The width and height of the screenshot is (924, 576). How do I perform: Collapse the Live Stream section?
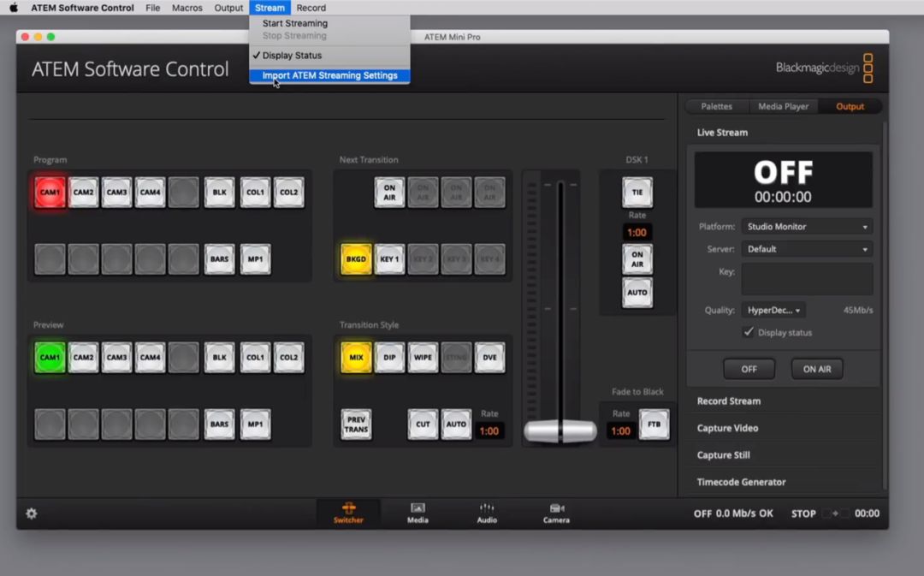click(x=722, y=133)
